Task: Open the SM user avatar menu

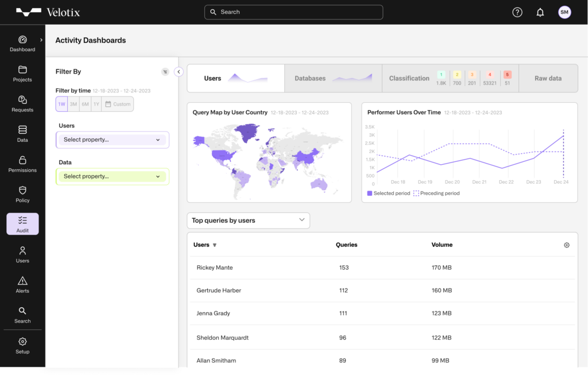Action: 564,13
